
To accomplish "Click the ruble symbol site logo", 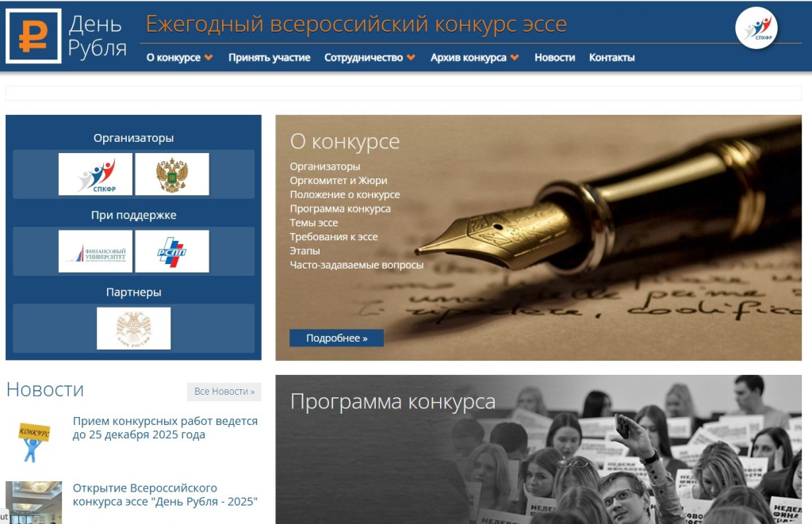I will click(33, 36).
